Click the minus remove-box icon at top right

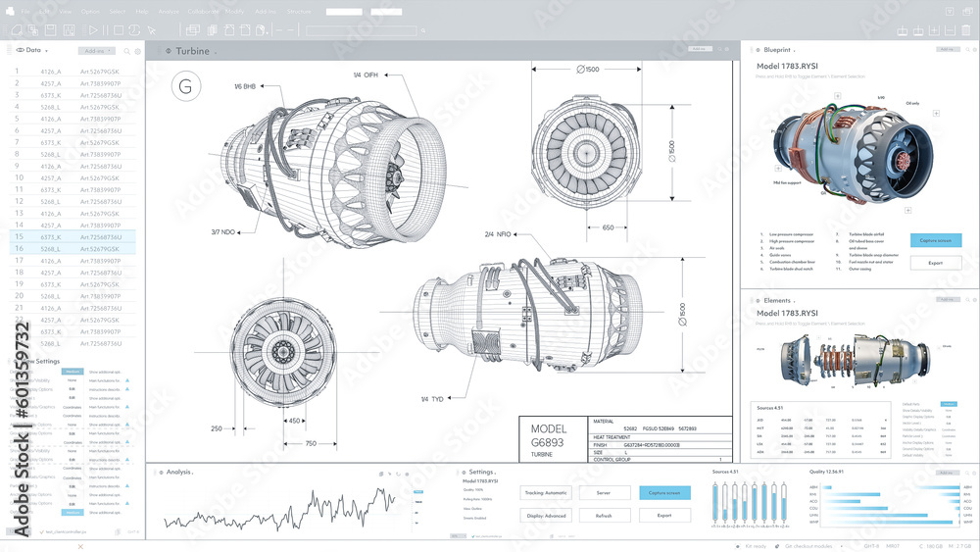point(950,30)
